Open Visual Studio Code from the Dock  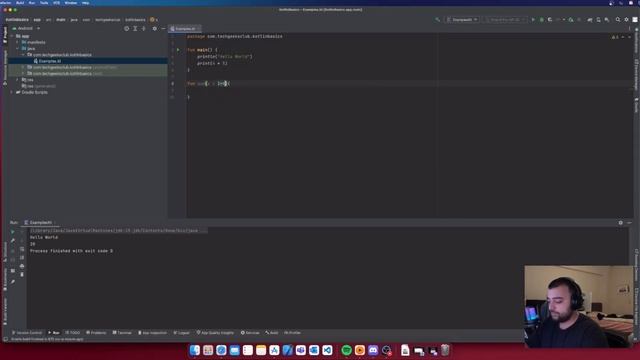(x=327, y=350)
